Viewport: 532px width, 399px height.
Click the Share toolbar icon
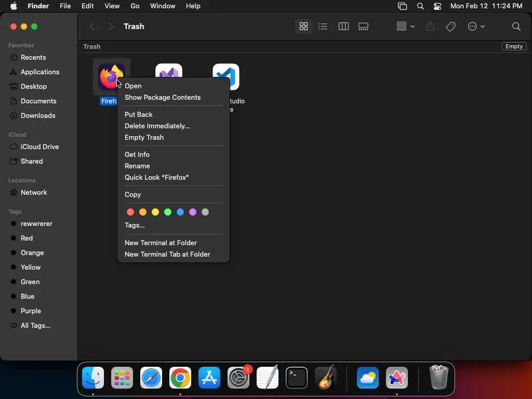430,26
